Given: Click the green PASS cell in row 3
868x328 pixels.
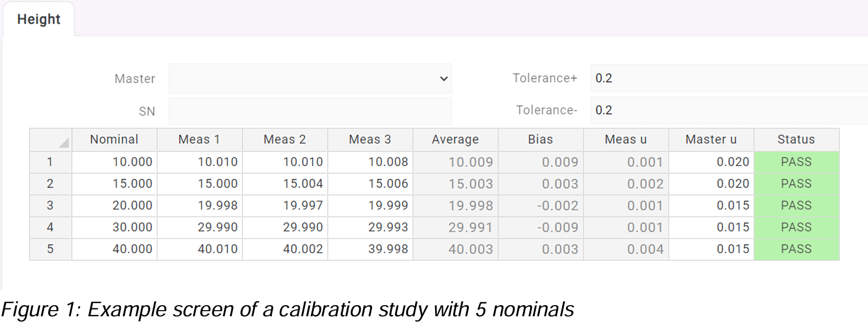Looking at the screenshot, I should tap(796, 205).
